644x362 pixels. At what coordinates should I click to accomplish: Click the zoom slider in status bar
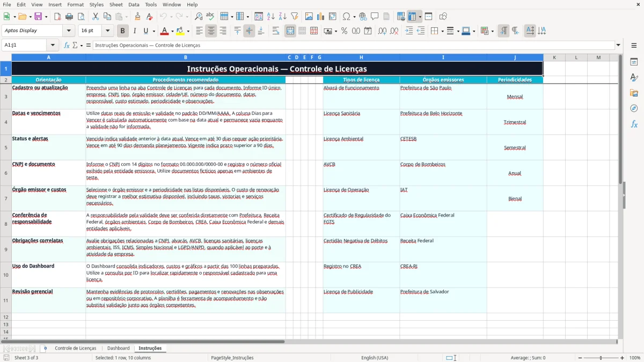pyautogui.click(x=601, y=358)
